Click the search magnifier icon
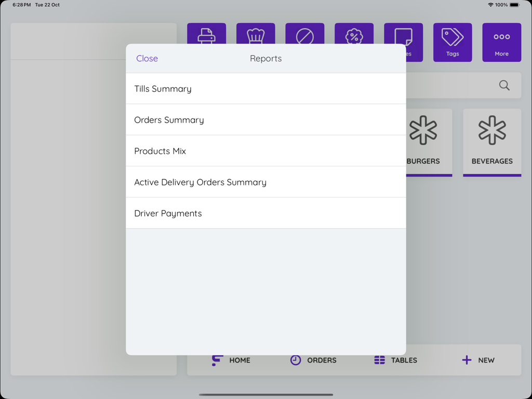This screenshot has height=399, width=532. 504,86
